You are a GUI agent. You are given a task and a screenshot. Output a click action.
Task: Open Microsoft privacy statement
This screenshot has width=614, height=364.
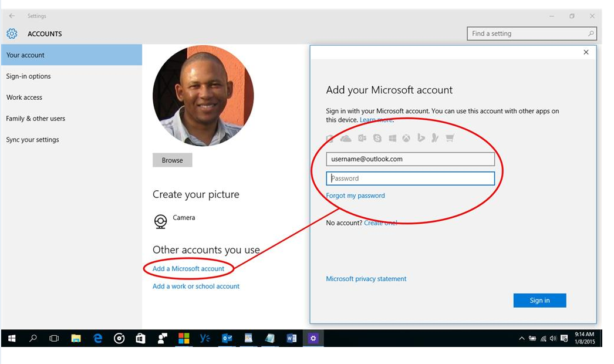point(366,279)
